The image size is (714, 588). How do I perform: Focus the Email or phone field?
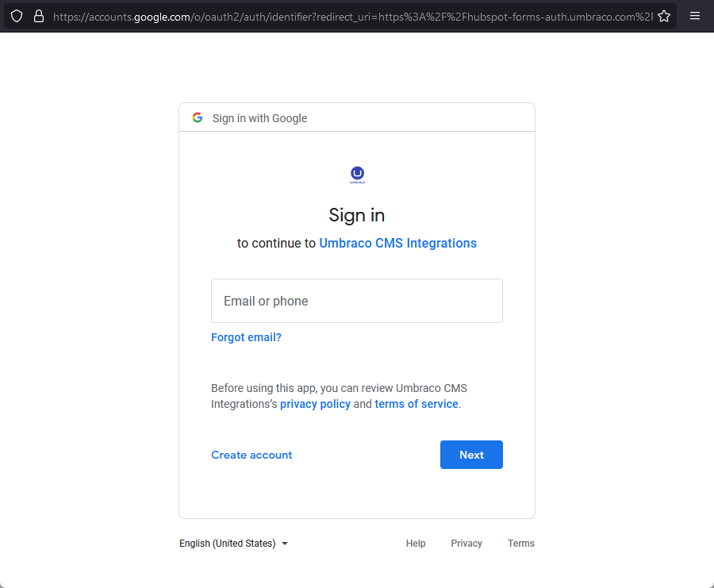point(357,301)
